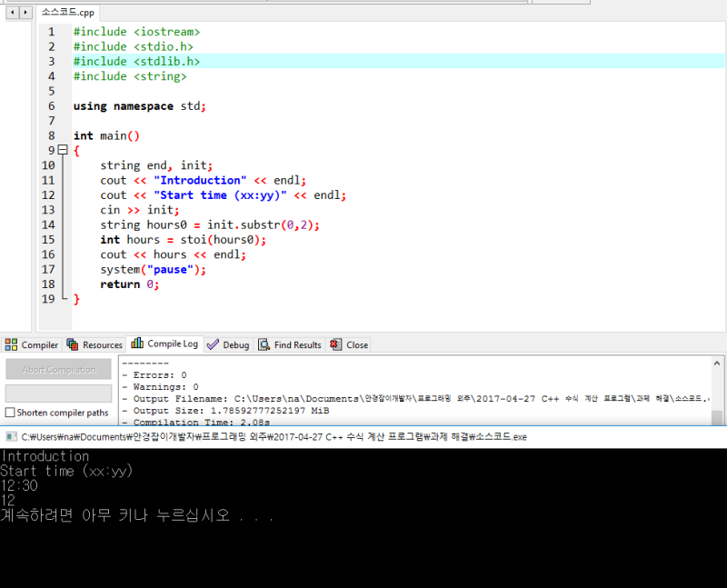Click the 'string end, init;' line

[156, 165]
